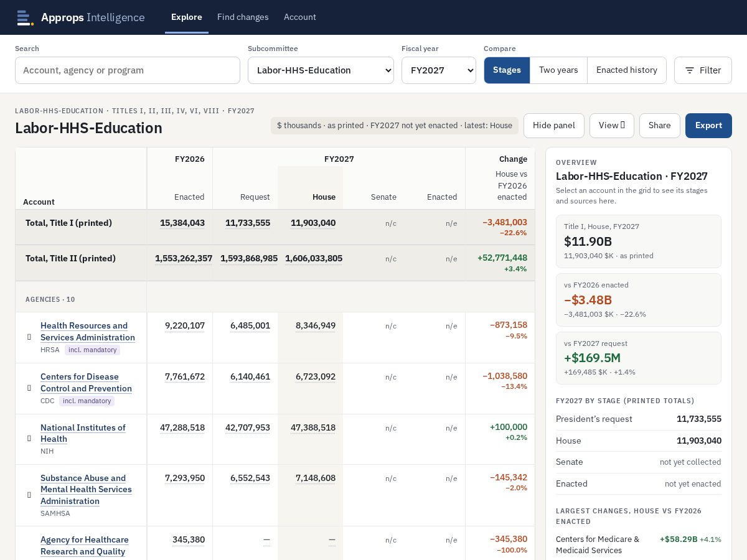Click the HRSA enacted value 9,220,107
Viewport: 747px width, 560px height.
pos(185,325)
